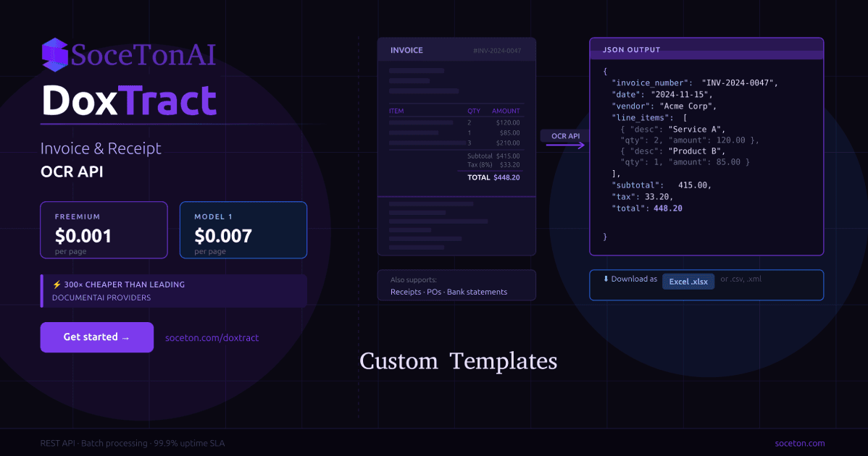Click the "tax": 33.20 JSON line

(642, 197)
